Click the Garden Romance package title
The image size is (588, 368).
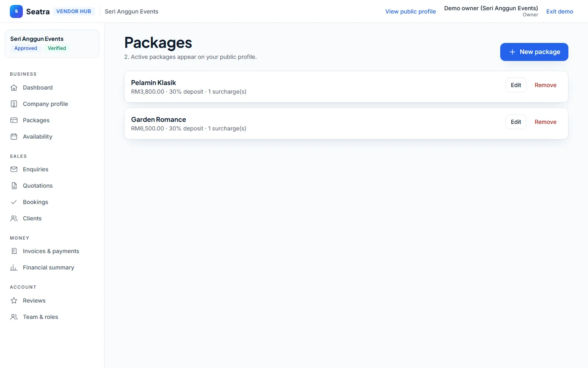[158, 119]
